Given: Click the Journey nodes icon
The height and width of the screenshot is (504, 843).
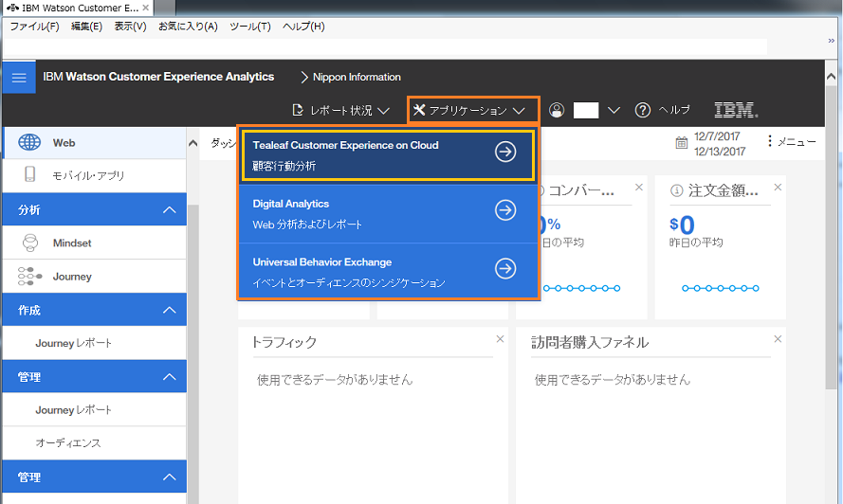Looking at the screenshot, I should [29, 277].
